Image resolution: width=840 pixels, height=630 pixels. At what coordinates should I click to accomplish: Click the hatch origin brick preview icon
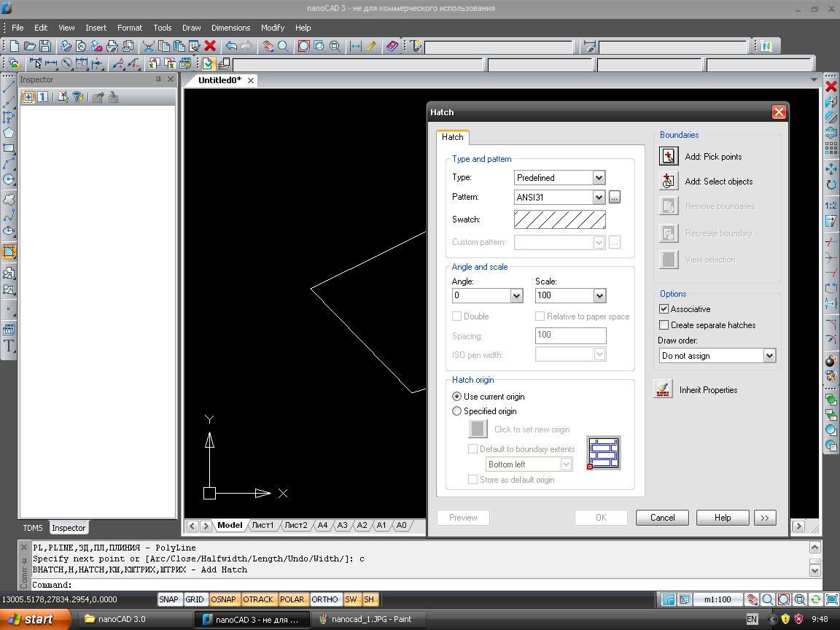click(x=604, y=453)
